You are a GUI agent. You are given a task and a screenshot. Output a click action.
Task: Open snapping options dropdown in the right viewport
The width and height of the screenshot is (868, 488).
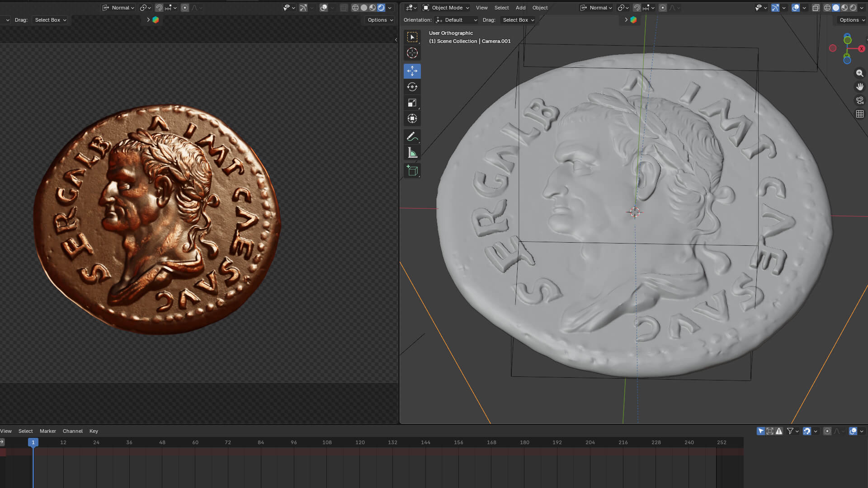point(649,8)
